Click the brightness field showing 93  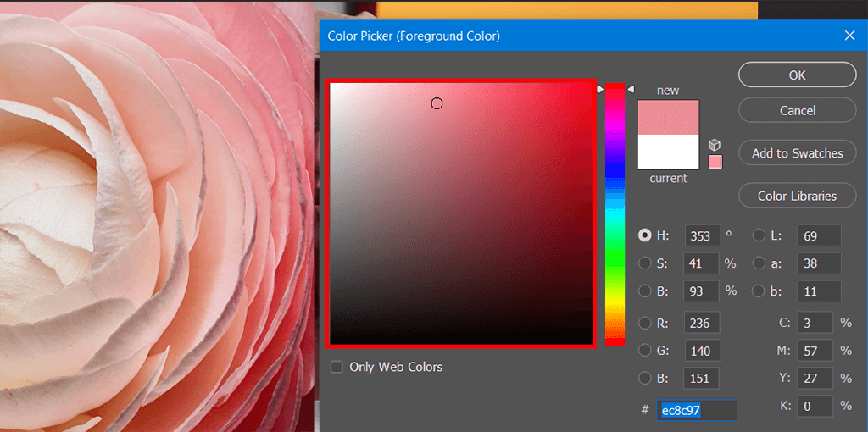pyautogui.click(x=701, y=291)
